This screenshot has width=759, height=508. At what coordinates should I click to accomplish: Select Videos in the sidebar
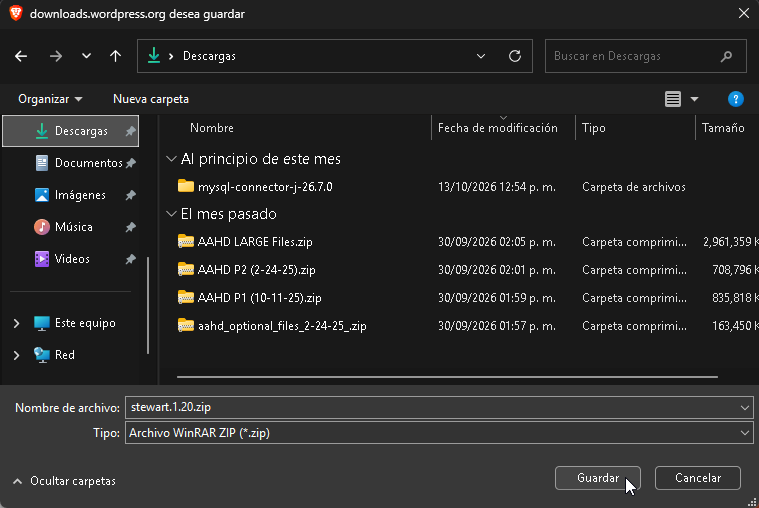point(71,259)
